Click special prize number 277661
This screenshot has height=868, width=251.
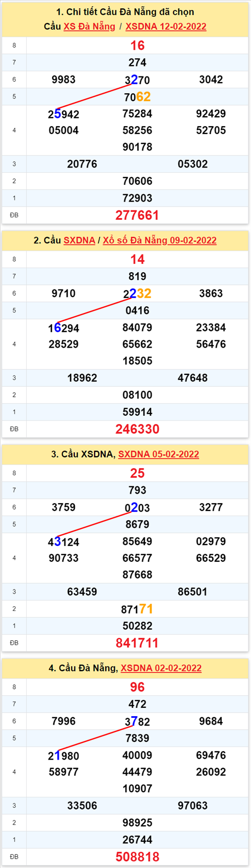coord(137,215)
